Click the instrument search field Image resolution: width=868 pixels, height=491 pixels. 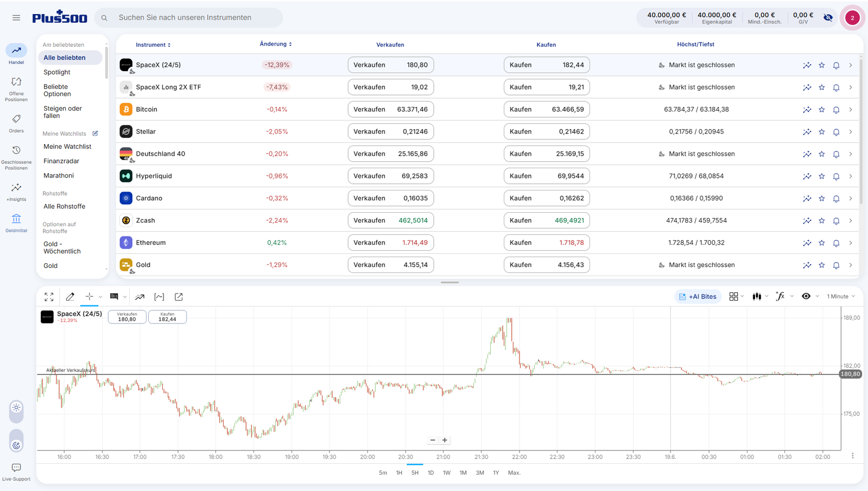tap(189, 18)
